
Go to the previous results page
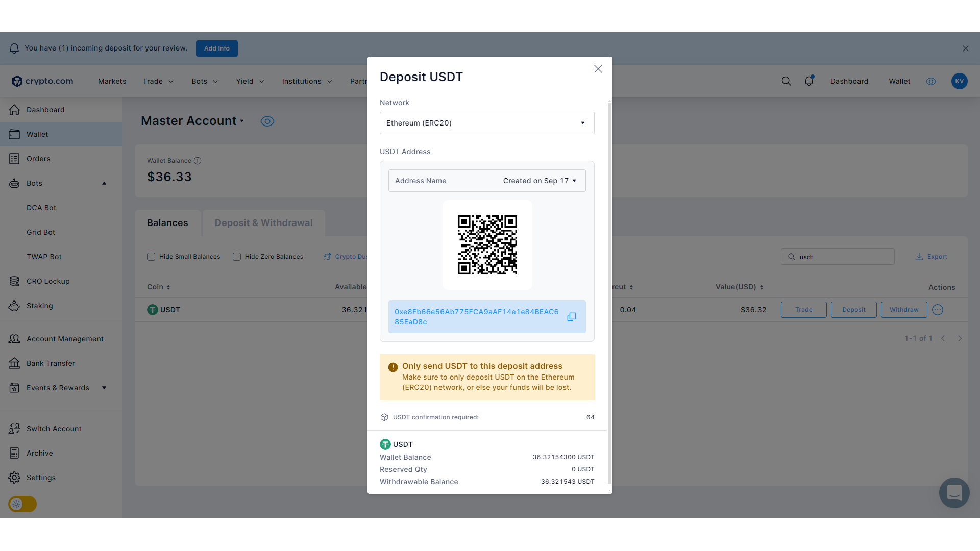tap(943, 338)
